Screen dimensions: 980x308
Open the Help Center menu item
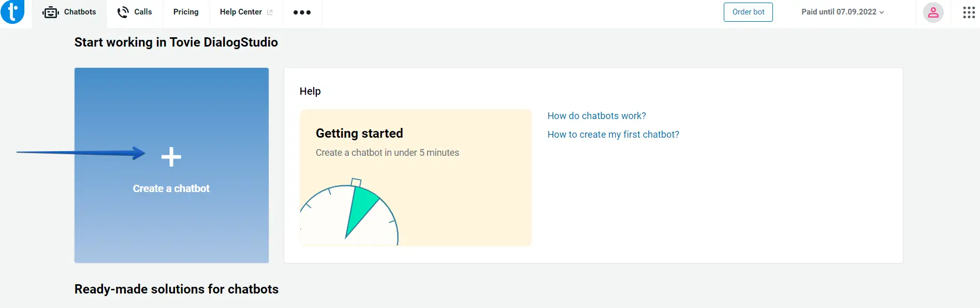click(241, 12)
